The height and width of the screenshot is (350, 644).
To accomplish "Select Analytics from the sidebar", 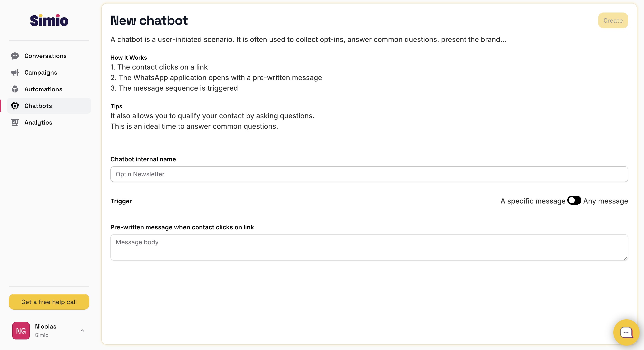I will pyautogui.click(x=38, y=122).
